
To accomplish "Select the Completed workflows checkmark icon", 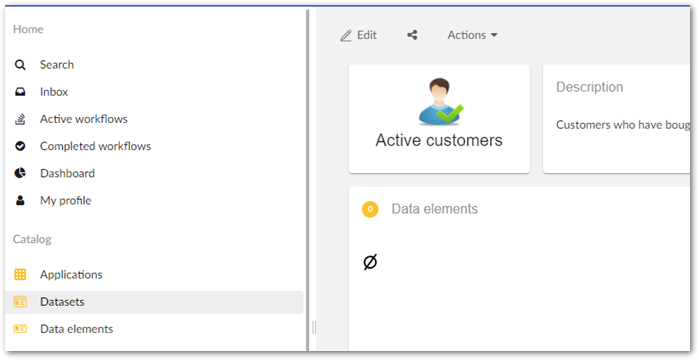I will pyautogui.click(x=20, y=146).
